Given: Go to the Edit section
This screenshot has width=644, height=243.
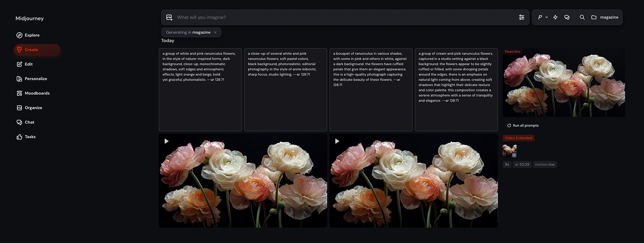Looking at the screenshot, I should click(x=29, y=64).
